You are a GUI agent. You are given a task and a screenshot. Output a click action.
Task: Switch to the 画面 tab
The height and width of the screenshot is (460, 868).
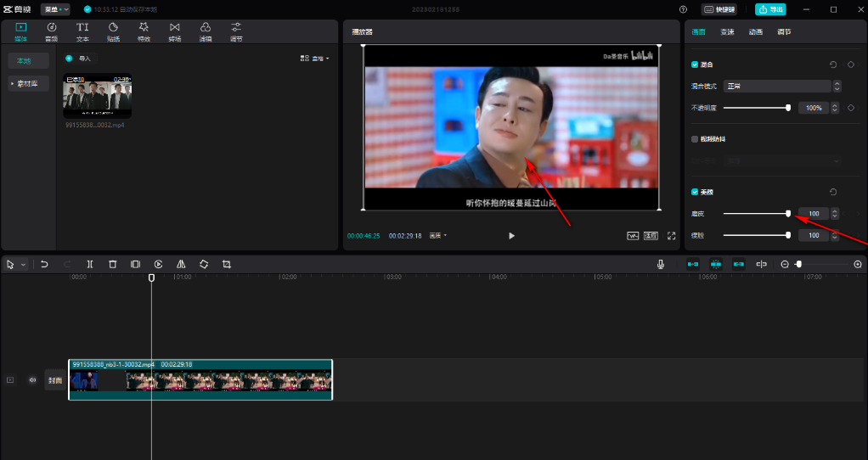tap(699, 32)
